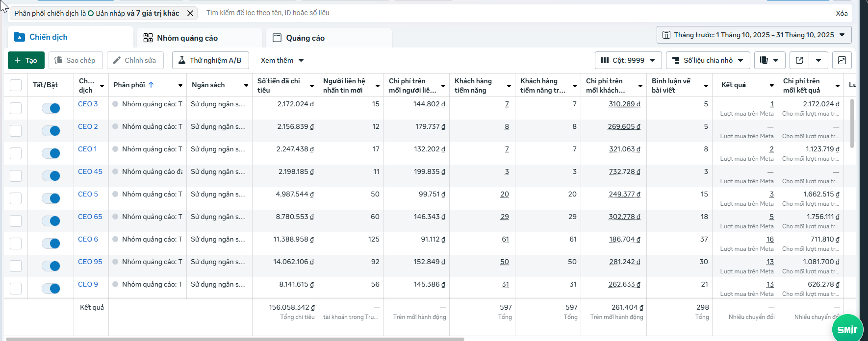868x341 pixels.
Task: Expand the Số liệu chia nhỏ dropdown
Action: click(708, 60)
